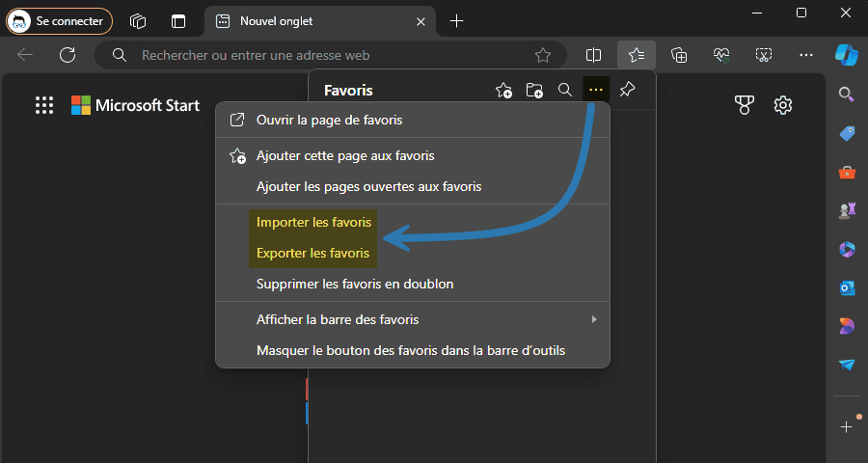Add page to favorites via address bar star

pyautogui.click(x=543, y=55)
